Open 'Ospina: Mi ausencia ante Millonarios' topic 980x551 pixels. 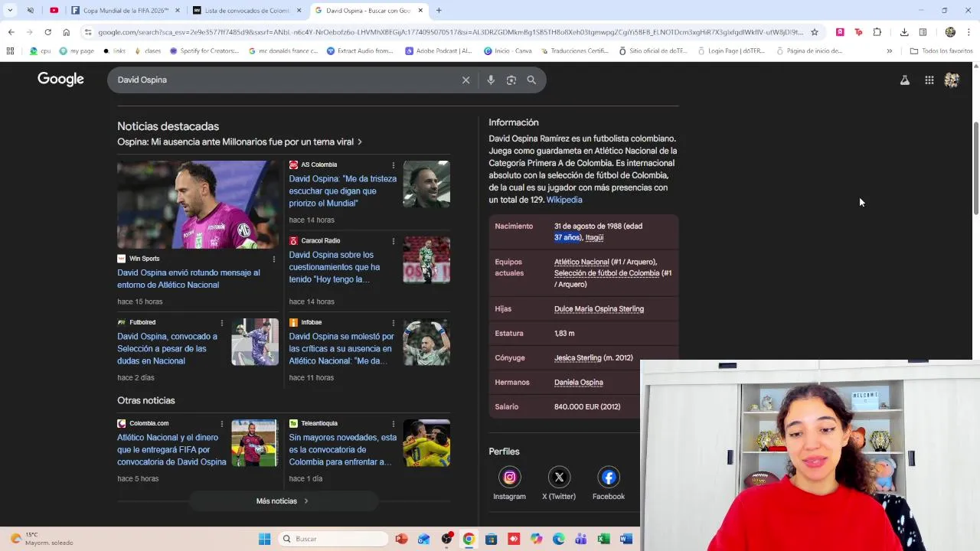pos(240,142)
